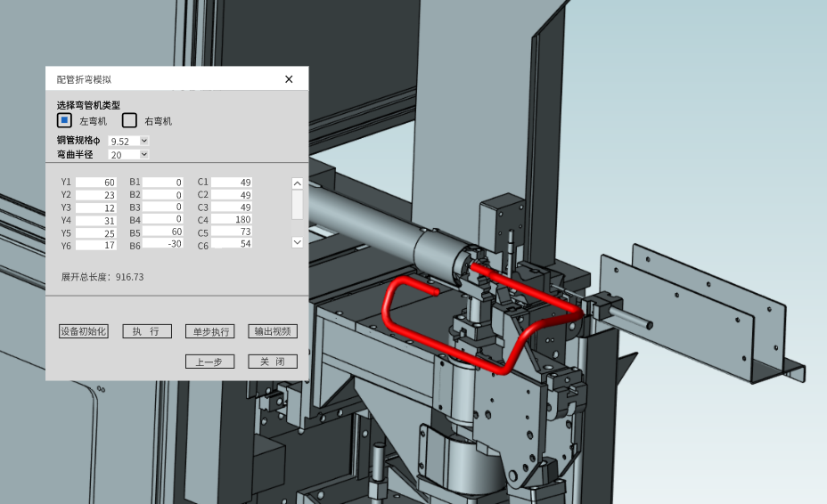Click the parameter list scrollbar thumb
This screenshot has height=504, width=827.
coord(298,204)
